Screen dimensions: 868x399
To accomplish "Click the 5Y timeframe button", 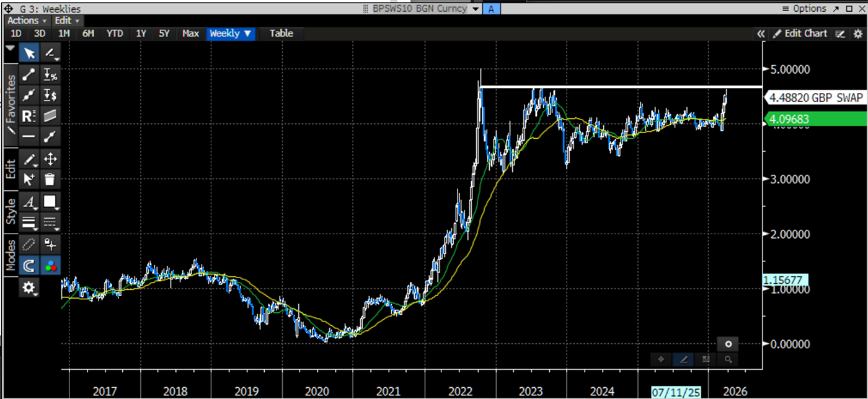I will coord(164,33).
